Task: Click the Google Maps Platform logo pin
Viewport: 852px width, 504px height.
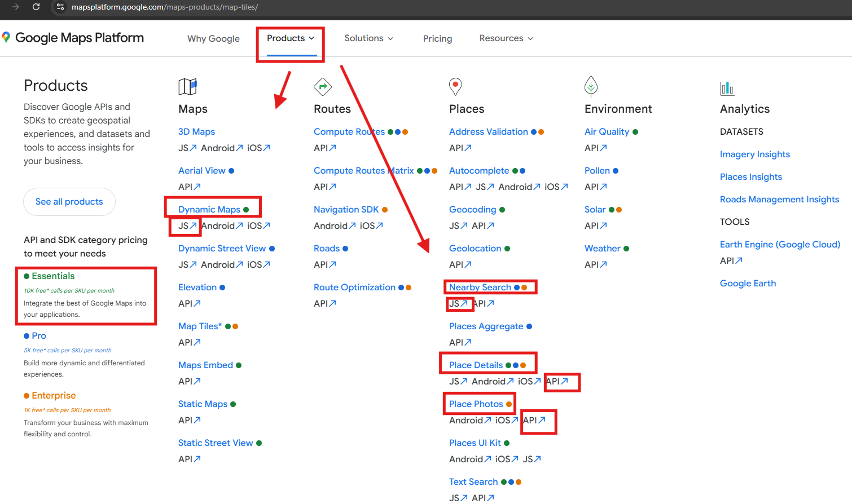Action: tap(6, 37)
